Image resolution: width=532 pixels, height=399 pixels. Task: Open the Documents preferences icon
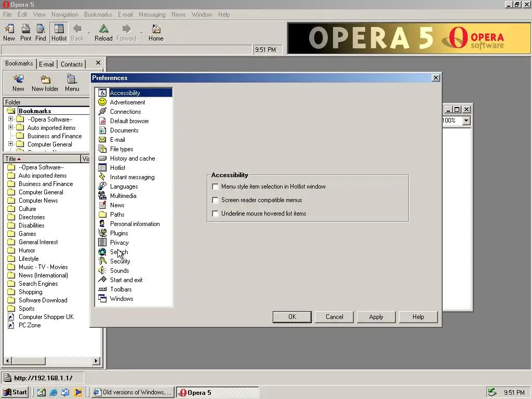coord(102,130)
